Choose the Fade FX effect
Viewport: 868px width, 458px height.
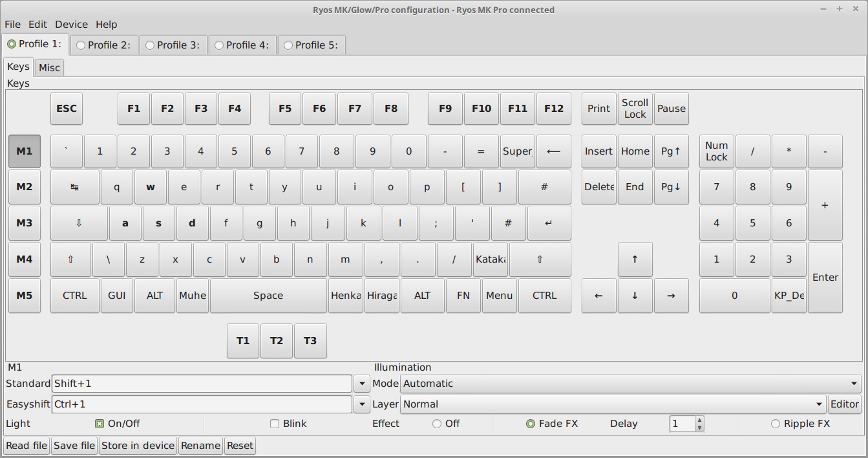(531, 424)
